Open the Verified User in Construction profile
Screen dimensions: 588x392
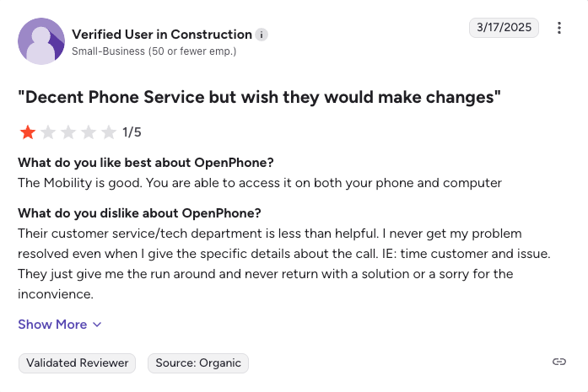pyautogui.click(x=161, y=35)
